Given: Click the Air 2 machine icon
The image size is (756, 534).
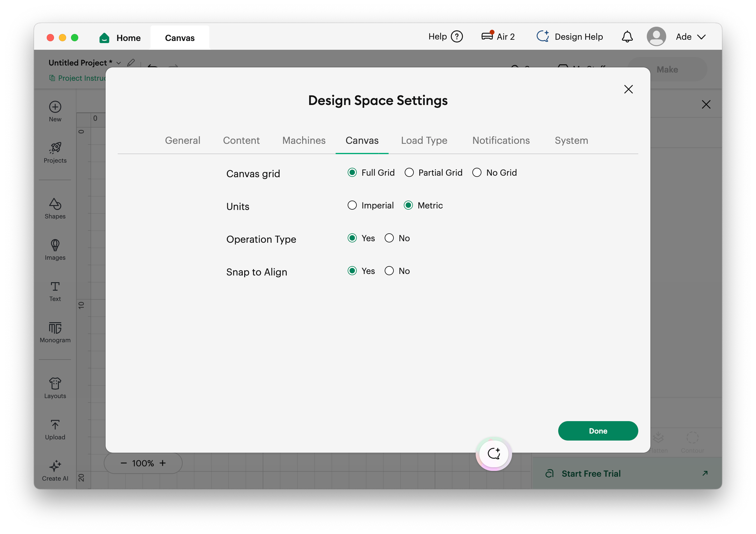Looking at the screenshot, I should pyautogui.click(x=487, y=35).
